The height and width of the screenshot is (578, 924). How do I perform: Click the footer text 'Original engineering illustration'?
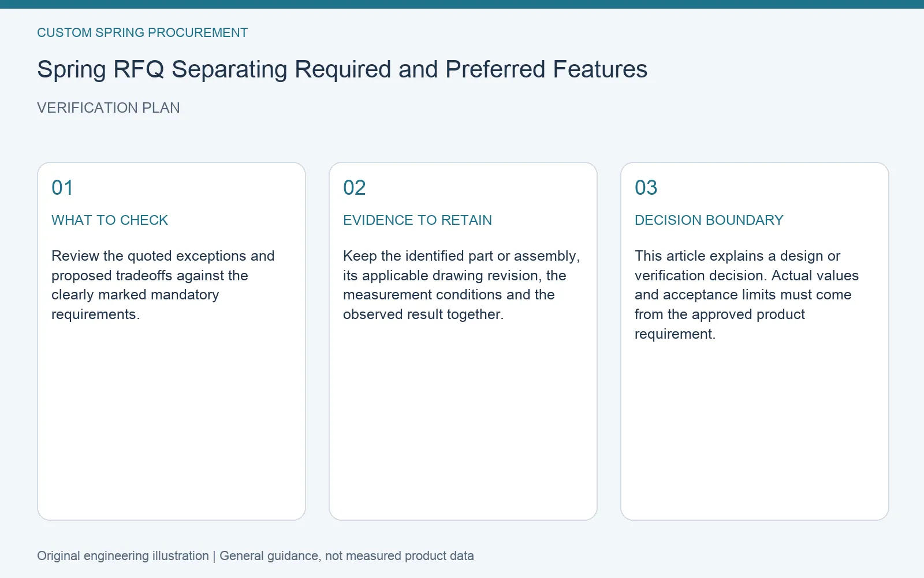click(123, 556)
